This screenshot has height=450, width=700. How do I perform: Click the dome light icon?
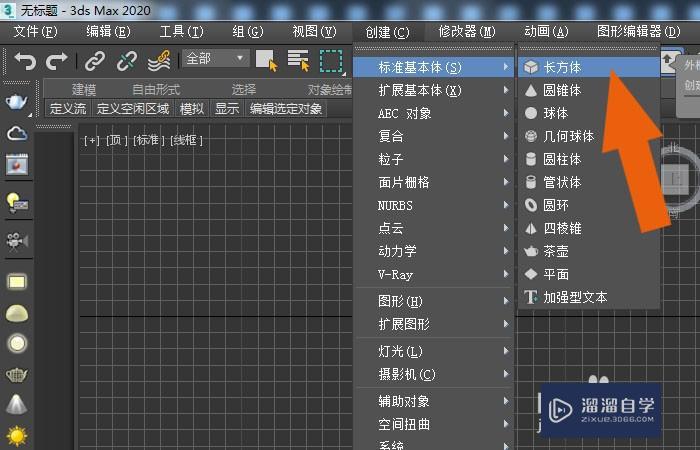[17, 313]
